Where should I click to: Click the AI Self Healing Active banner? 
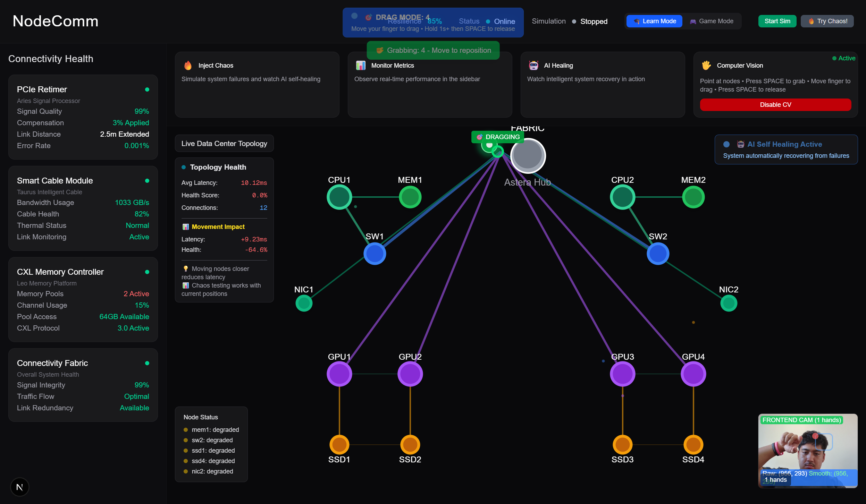tap(786, 150)
